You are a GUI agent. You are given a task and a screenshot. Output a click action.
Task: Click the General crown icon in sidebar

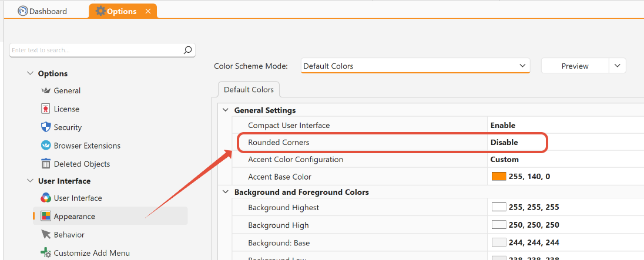point(46,91)
